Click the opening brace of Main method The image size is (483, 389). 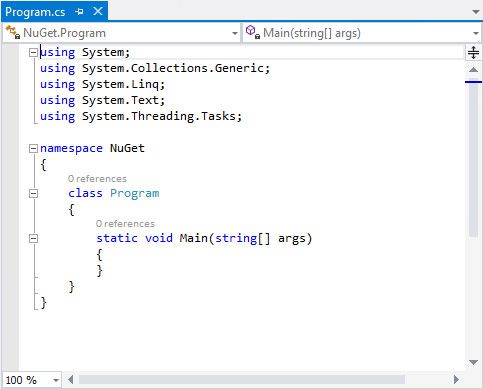(99, 255)
